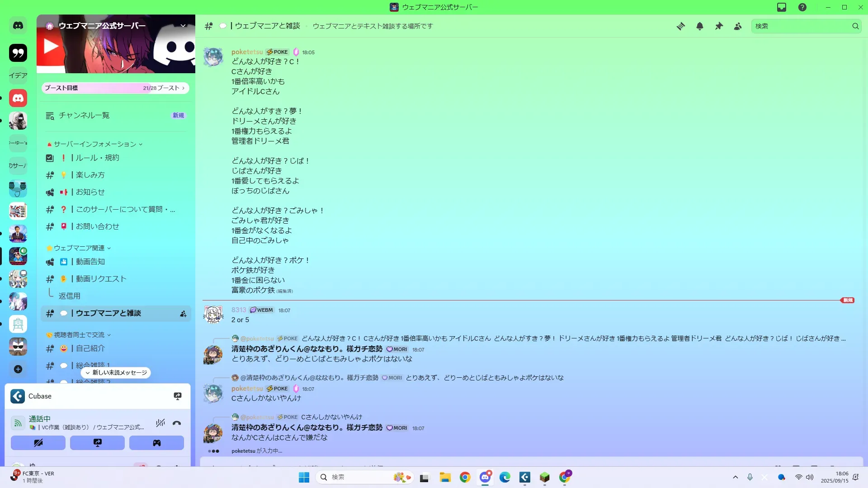
Task: Open the ルール・規約 channel
Action: (97, 158)
